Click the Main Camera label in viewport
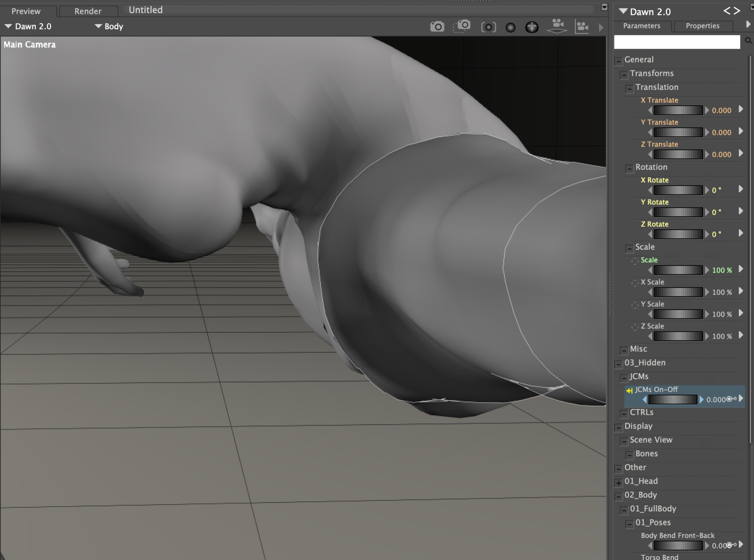Image resolution: width=754 pixels, height=560 pixels. (x=30, y=44)
